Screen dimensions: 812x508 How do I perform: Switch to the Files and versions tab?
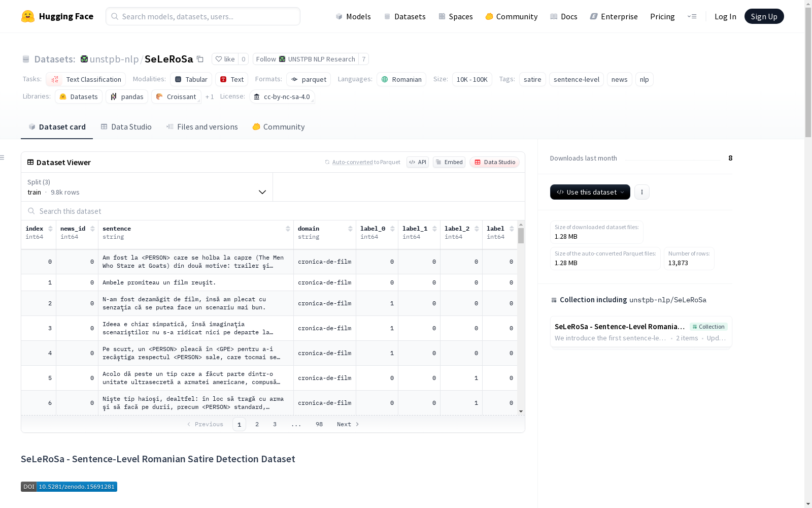pyautogui.click(x=202, y=127)
